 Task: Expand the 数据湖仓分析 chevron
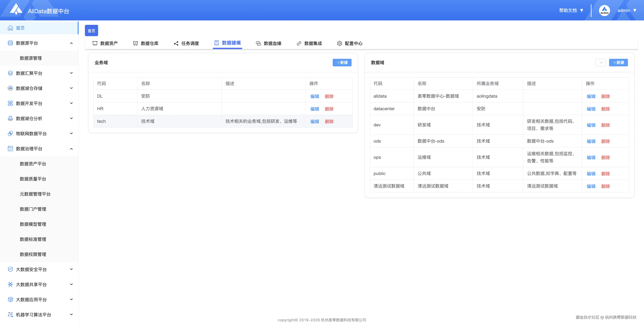point(71,118)
